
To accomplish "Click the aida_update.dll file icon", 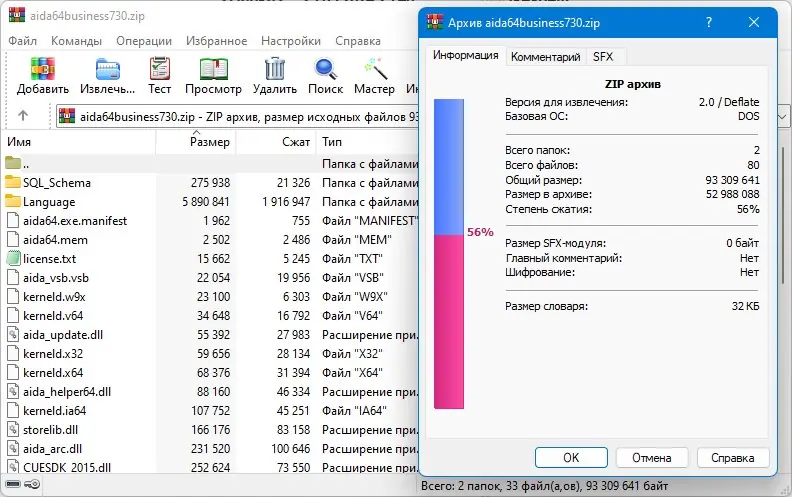I will click(x=13, y=334).
